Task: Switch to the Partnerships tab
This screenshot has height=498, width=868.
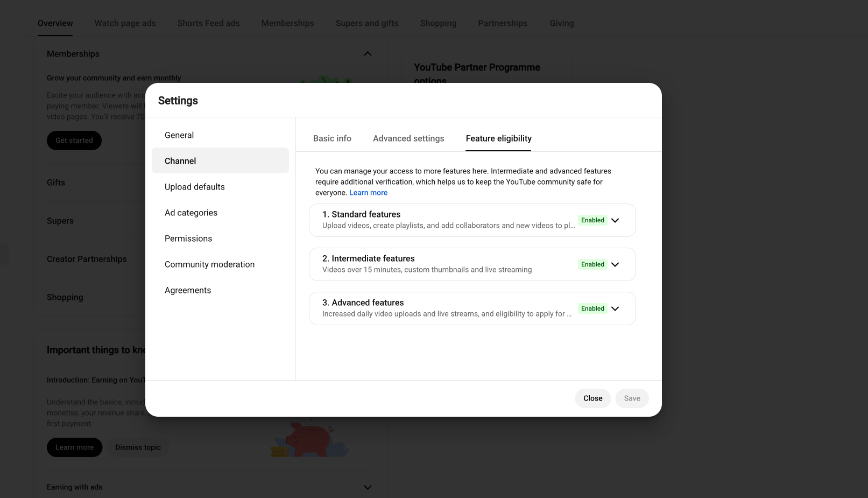Action: (x=503, y=23)
